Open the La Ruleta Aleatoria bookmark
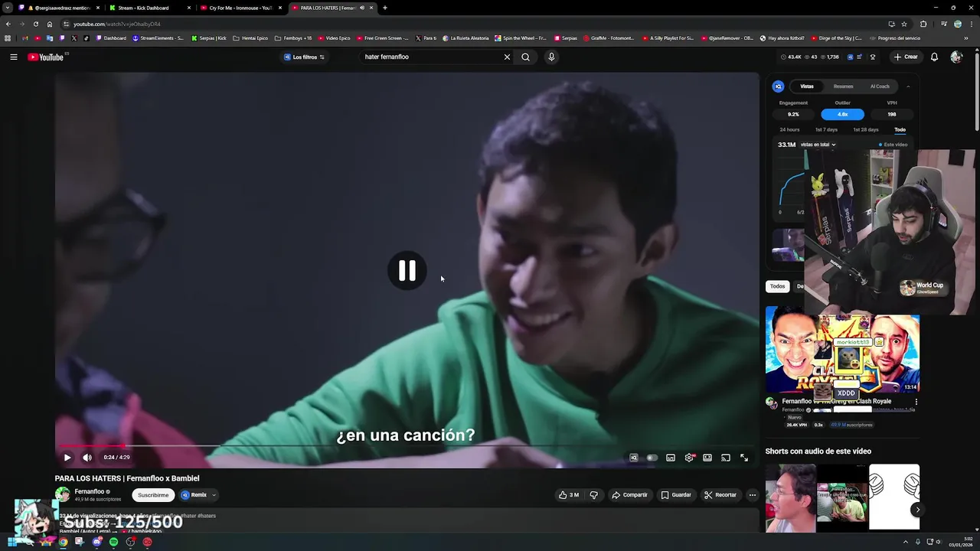This screenshot has height=551, width=980. coord(466,37)
